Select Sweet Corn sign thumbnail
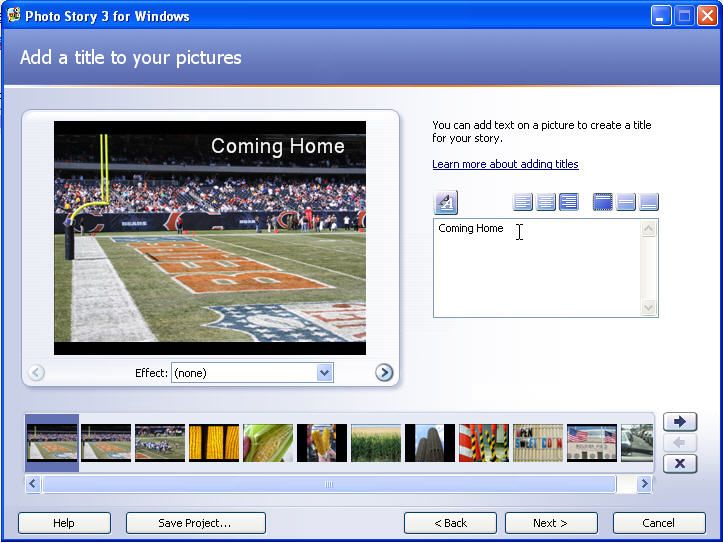This screenshot has height=543, width=723. pos(538,443)
